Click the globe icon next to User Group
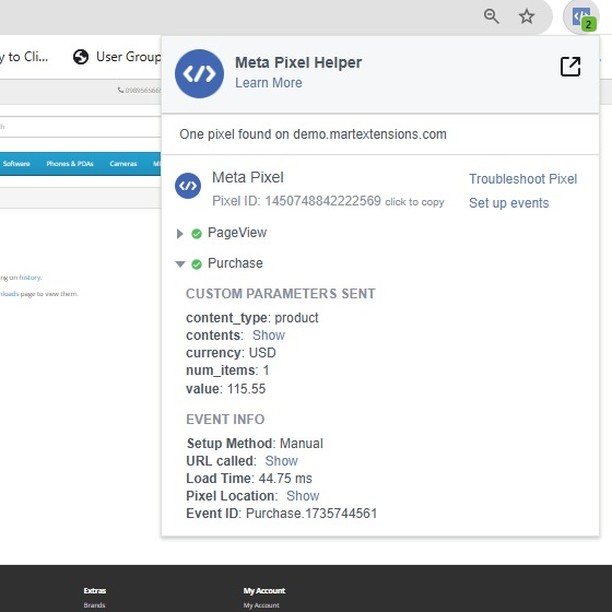The image size is (612, 612). pyautogui.click(x=81, y=57)
